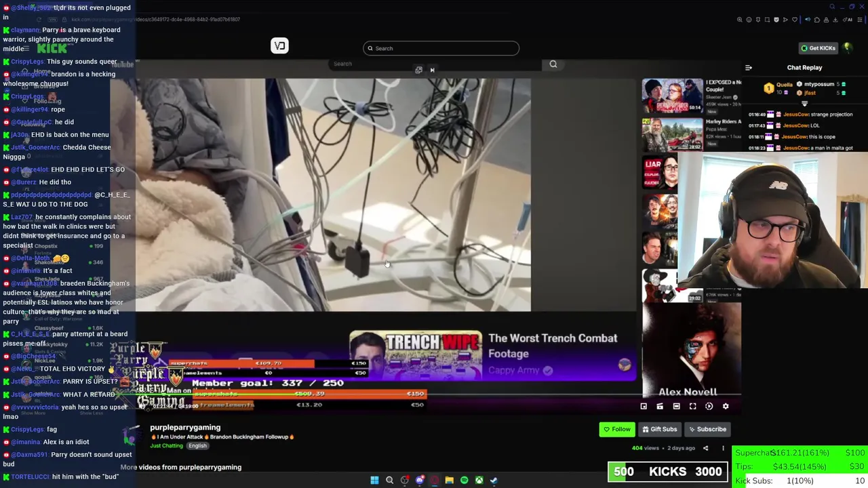Image resolution: width=868 pixels, height=488 pixels.
Task: Open the browser easy setup menu icon
Action: coord(860,20)
